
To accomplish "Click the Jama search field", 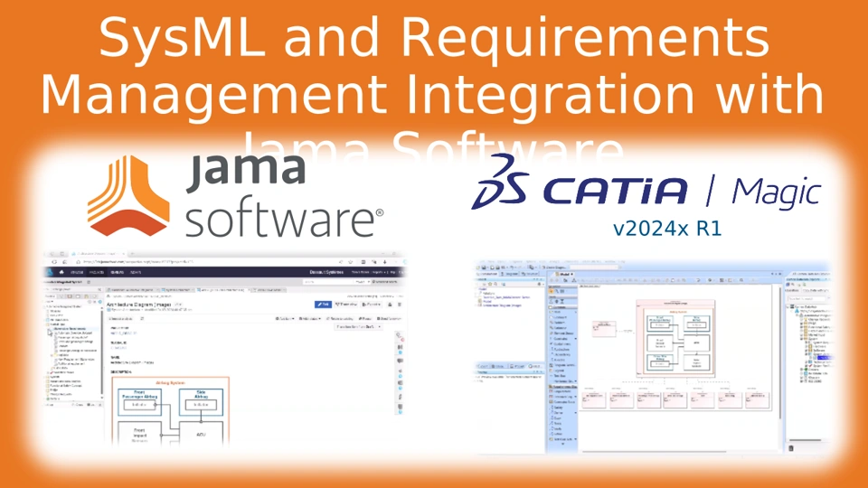I will (x=327, y=282).
